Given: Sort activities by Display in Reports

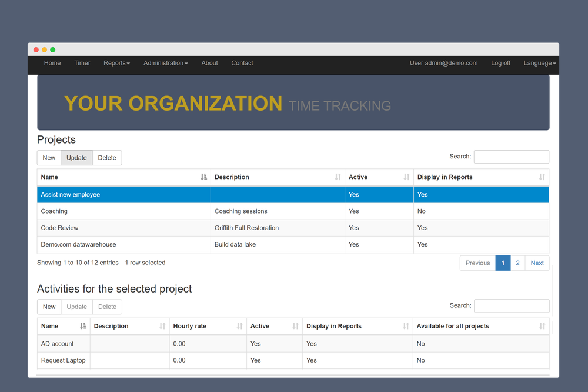Looking at the screenshot, I should click(405, 326).
